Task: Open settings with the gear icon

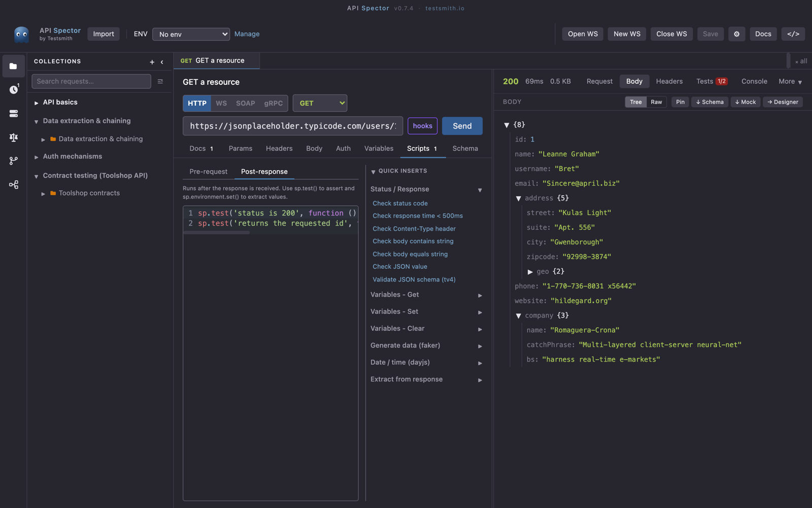Action: (737, 34)
